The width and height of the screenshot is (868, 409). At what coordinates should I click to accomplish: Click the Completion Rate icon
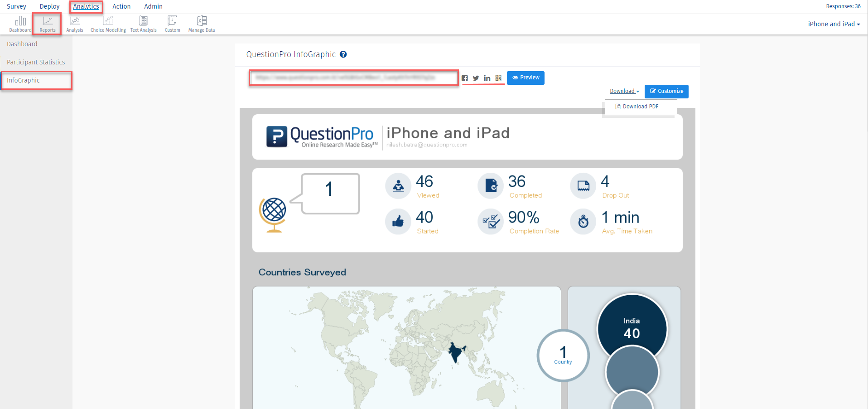[491, 222]
